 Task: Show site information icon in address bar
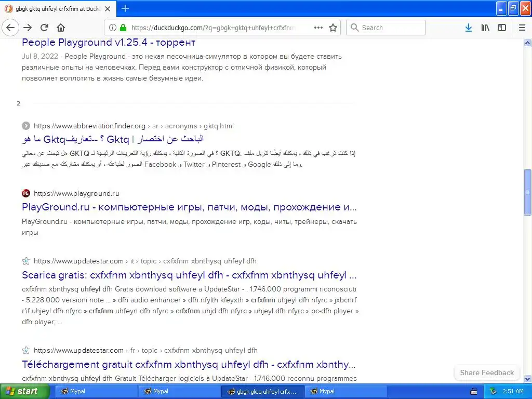113,28
